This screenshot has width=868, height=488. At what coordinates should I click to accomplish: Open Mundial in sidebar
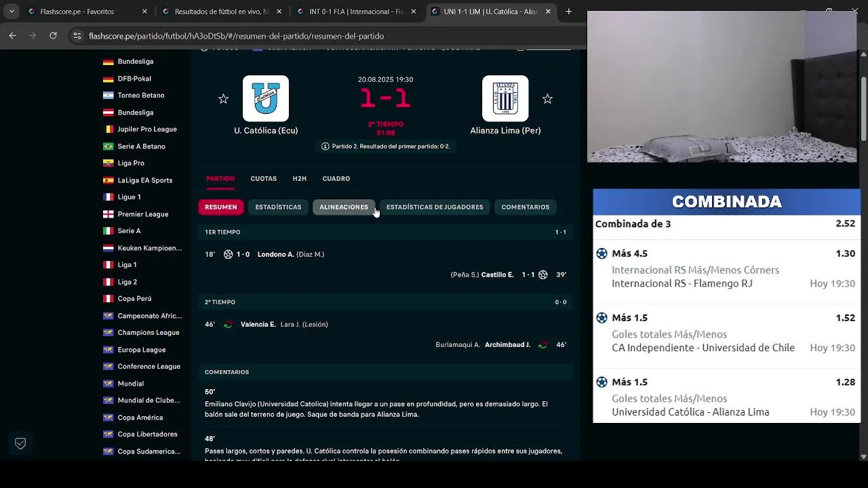pyautogui.click(x=131, y=384)
